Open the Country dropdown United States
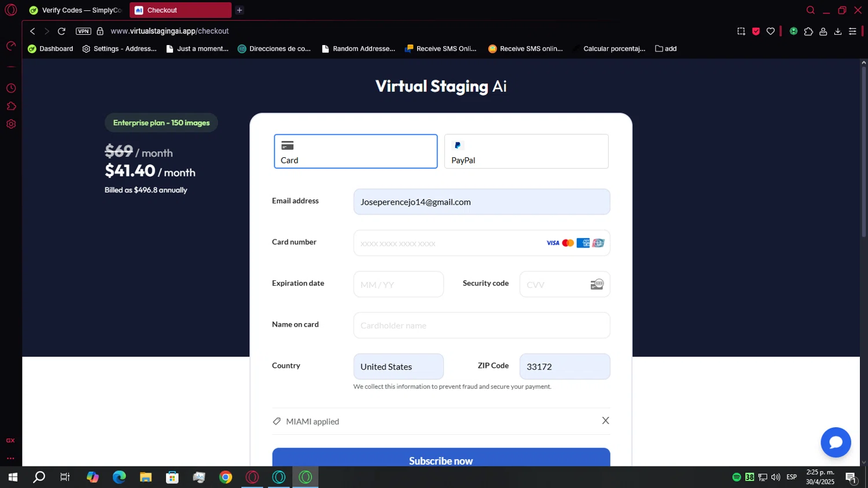 click(398, 367)
